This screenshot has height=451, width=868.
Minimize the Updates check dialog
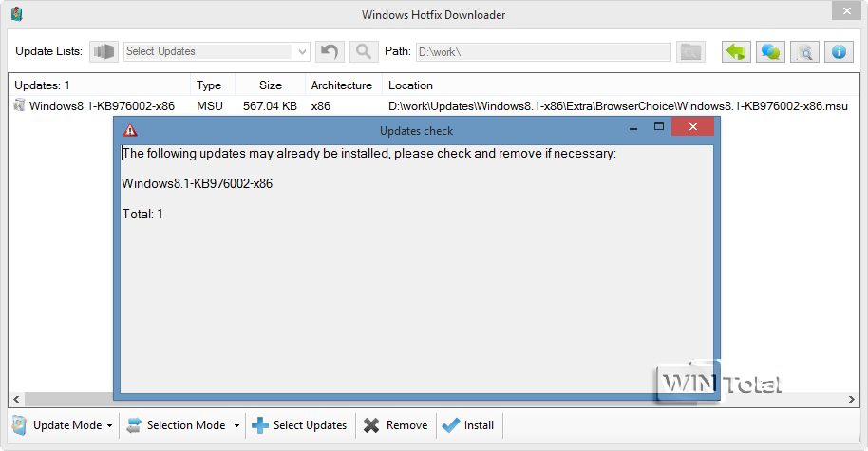pyautogui.click(x=633, y=128)
